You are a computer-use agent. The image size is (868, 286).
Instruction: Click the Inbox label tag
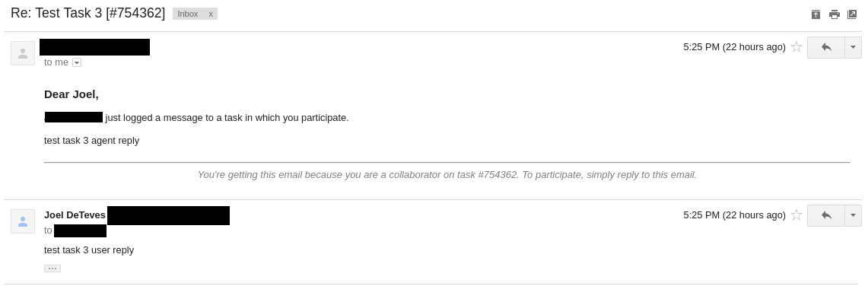click(x=188, y=14)
